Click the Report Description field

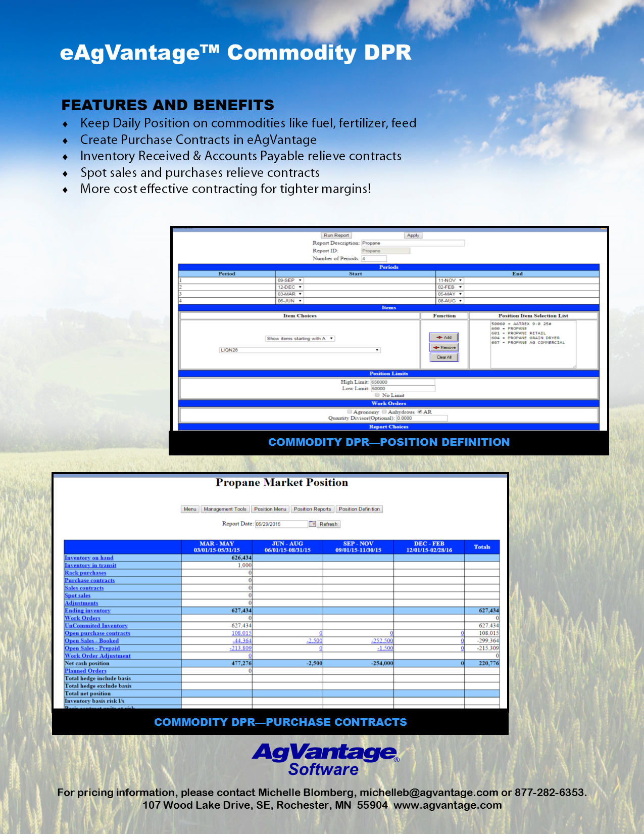pyautogui.click(x=413, y=243)
